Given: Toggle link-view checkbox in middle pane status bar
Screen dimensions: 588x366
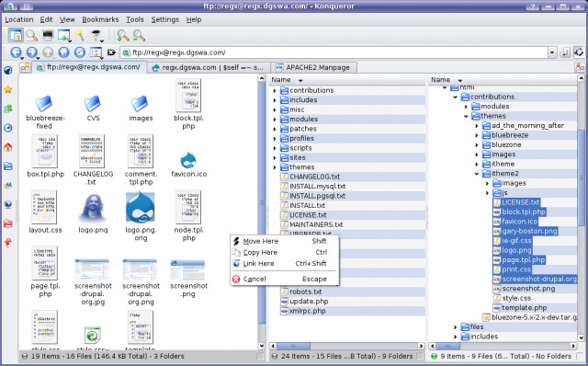Looking at the screenshot, I should (421, 356).
